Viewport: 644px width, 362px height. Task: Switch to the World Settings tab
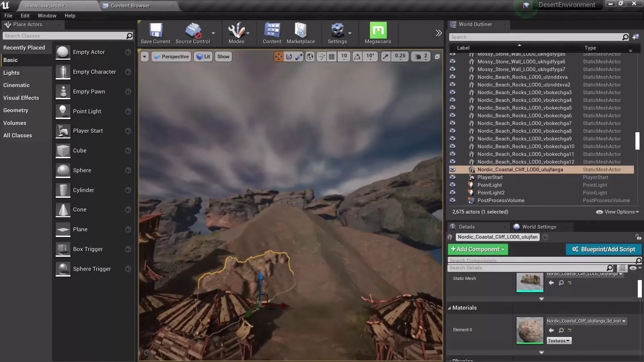tap(538, 227)
